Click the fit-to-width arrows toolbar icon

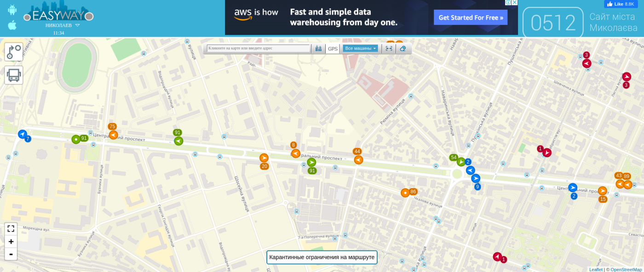(x=389, y=48)
